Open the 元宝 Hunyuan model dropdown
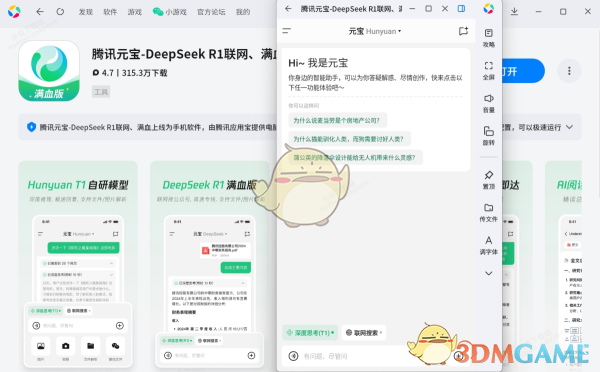600x372 pixels. pos(375,31)
